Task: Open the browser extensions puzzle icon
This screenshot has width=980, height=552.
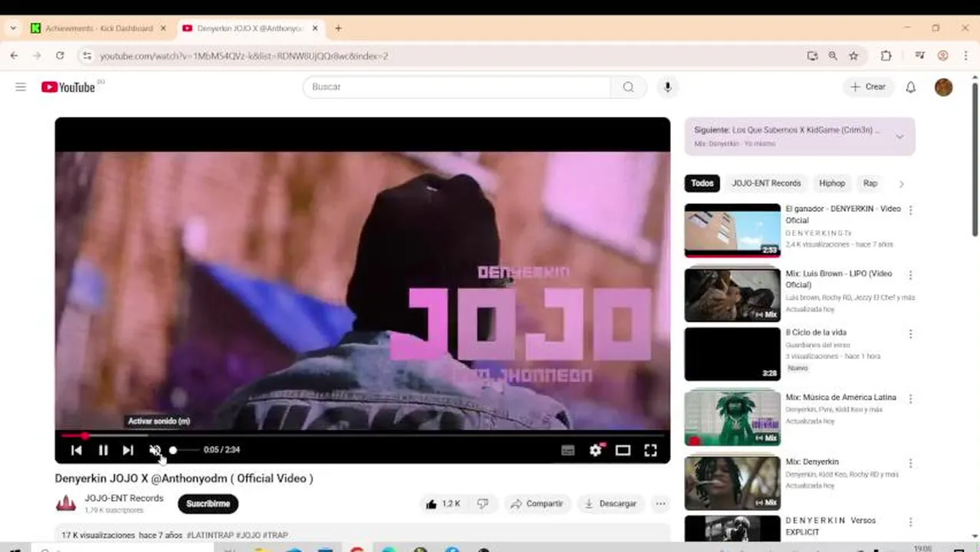Action: pos(886,56)
